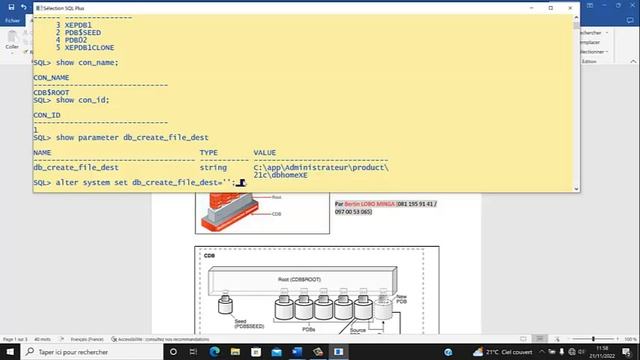
Task: Click the SQL Plus window title bar icon
Action: click(x=38, y=8)
